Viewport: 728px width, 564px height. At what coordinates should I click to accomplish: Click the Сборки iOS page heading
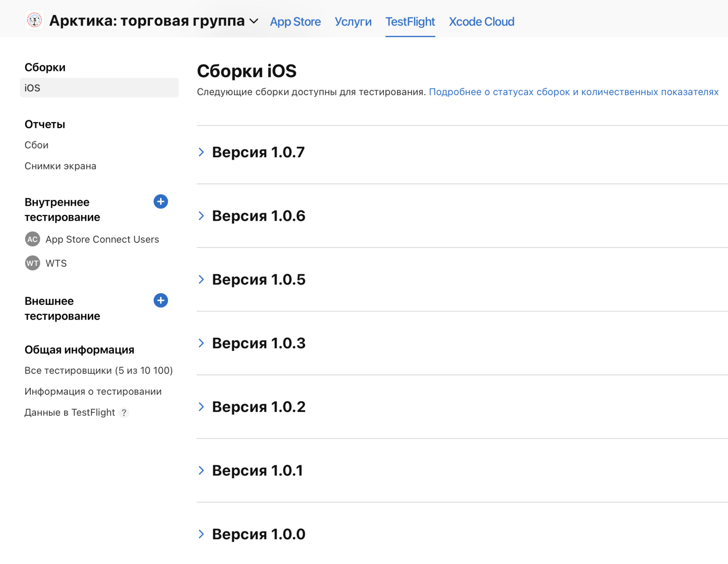point(247,71)
